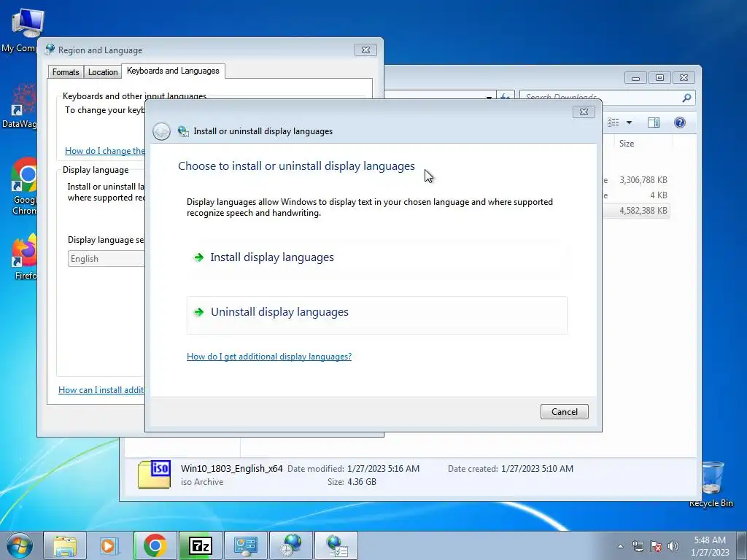Click Region and Language title icon
The image size is (747, 560).
pyautogui.click(x=50, y=50)
